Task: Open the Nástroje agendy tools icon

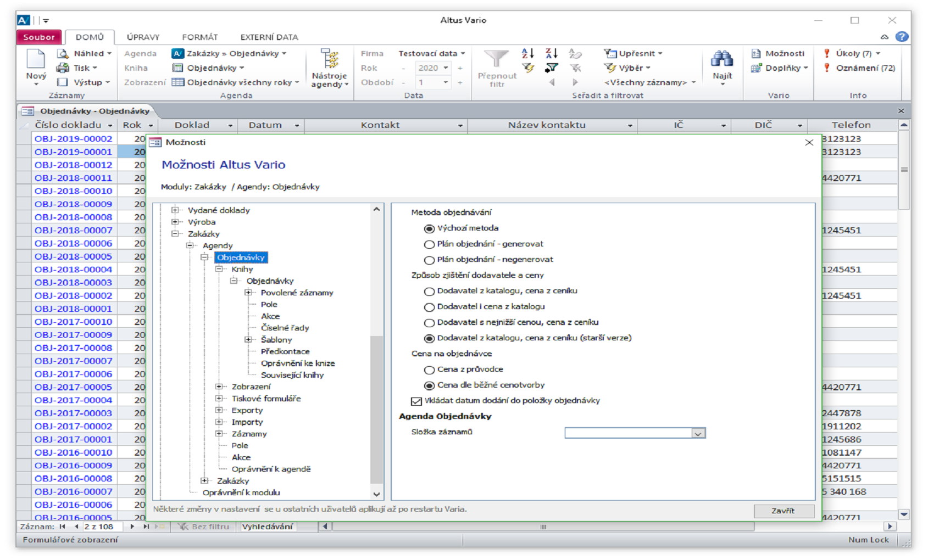Action: pos(329,59)
